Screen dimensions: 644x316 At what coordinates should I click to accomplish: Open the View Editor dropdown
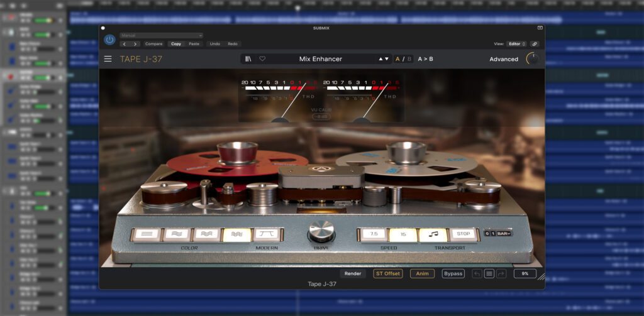coord(517,44)
